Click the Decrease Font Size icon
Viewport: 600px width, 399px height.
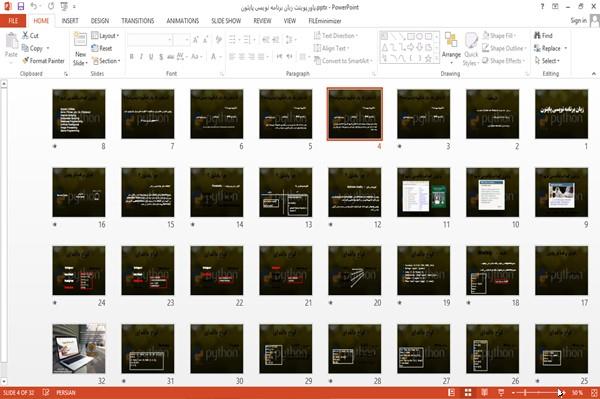tap(205, 40)
